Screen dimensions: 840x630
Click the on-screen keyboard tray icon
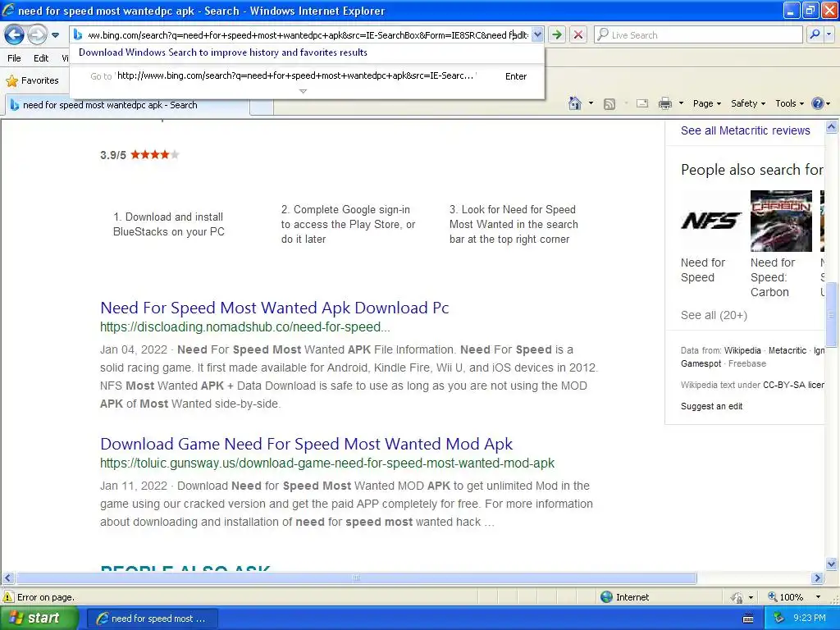(748, 619)
